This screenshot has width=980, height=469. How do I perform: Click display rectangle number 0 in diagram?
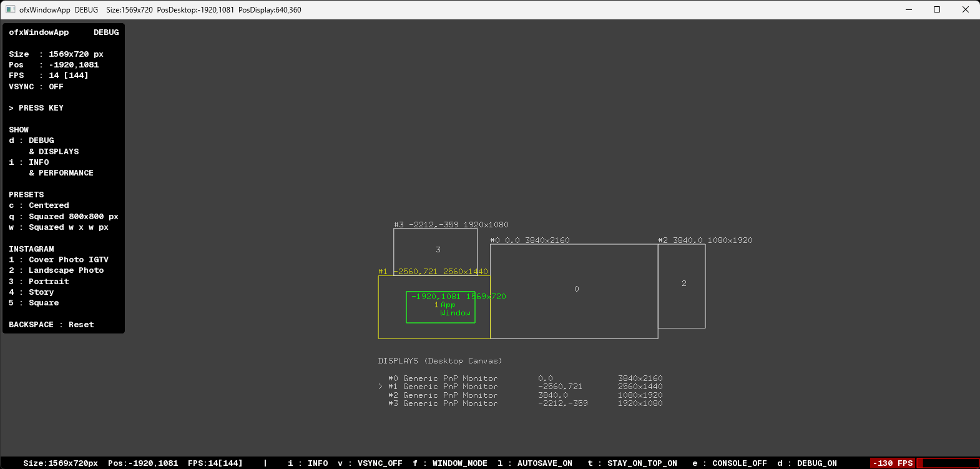574,291
